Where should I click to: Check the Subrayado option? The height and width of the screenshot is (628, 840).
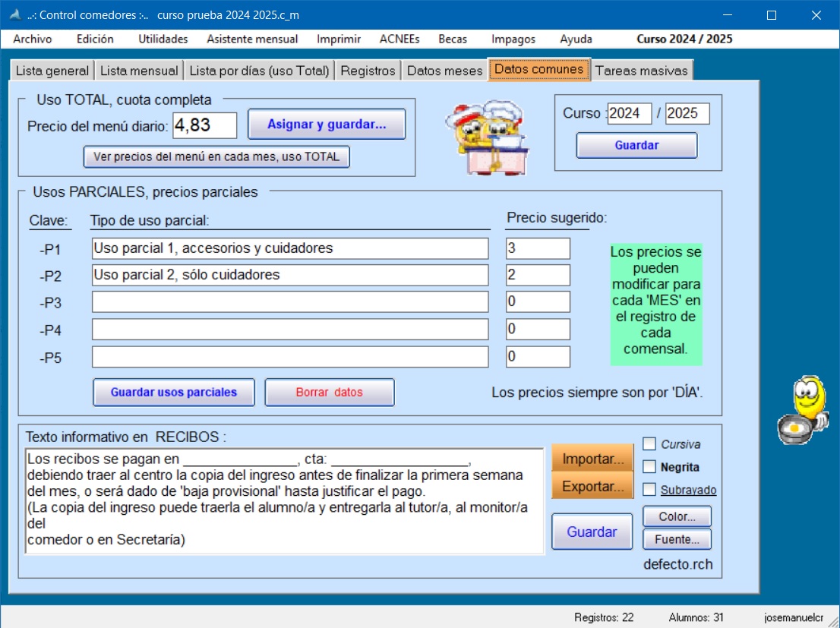650,490
